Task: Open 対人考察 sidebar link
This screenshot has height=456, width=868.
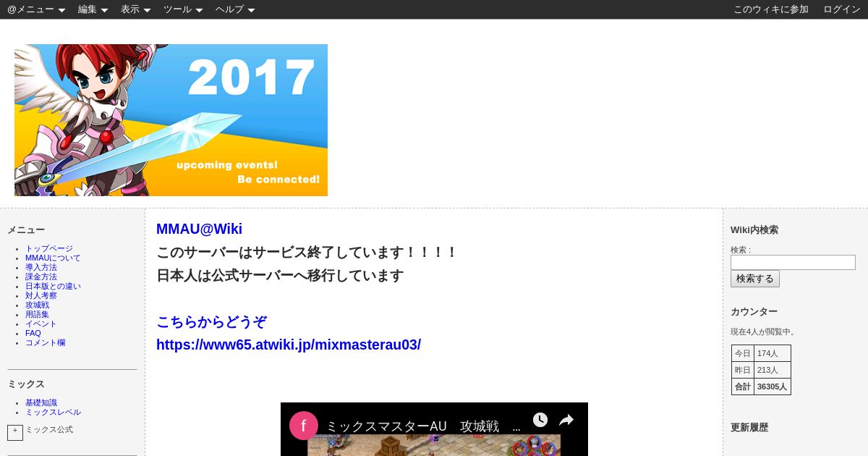Action: [x=41, y=295]
